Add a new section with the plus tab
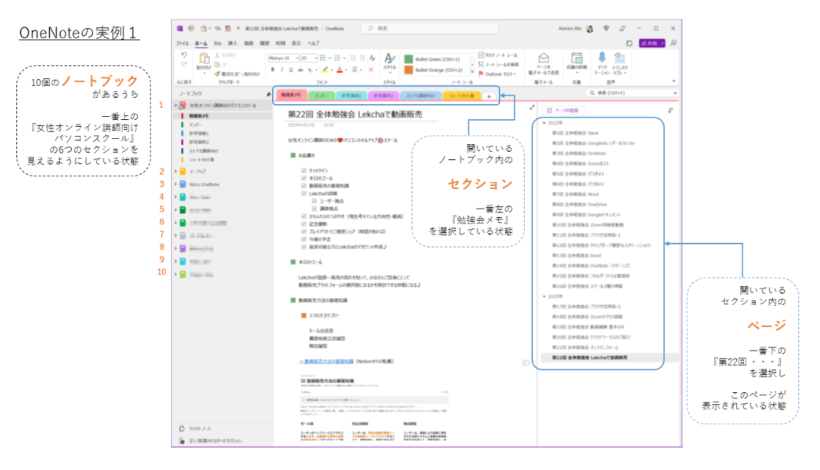Image resolution: width=820 pixels, height=470 pixels. (488, 95)
